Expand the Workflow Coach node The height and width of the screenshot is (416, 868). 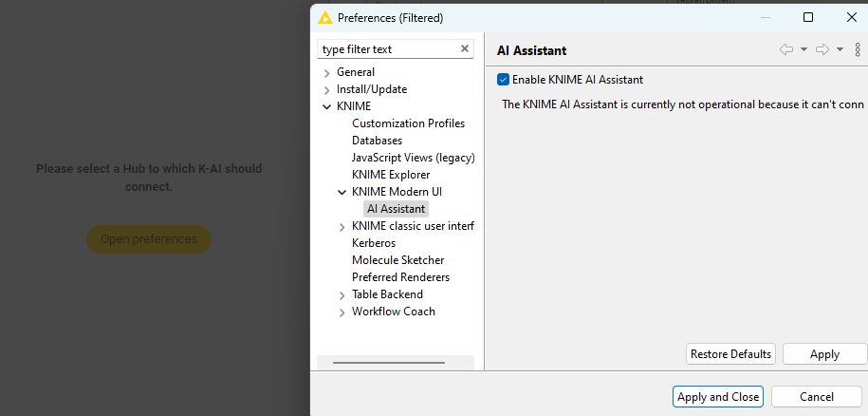(x=342, y=312)
